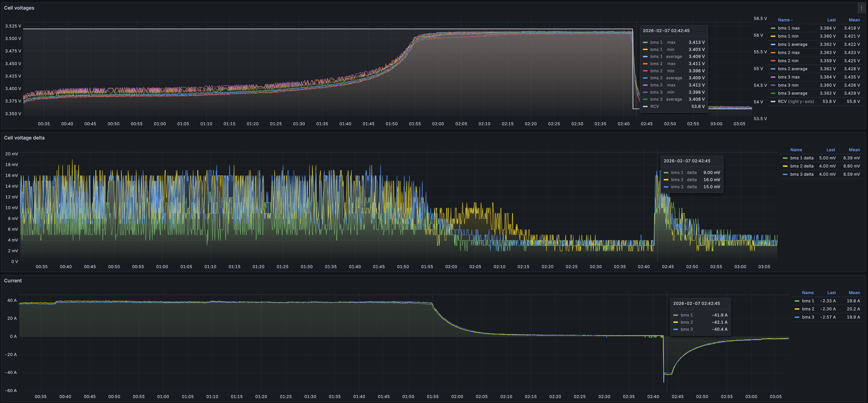Click the Current panel title
The height and width of the screenshot is (403, 868).
[x=13, y=281]
